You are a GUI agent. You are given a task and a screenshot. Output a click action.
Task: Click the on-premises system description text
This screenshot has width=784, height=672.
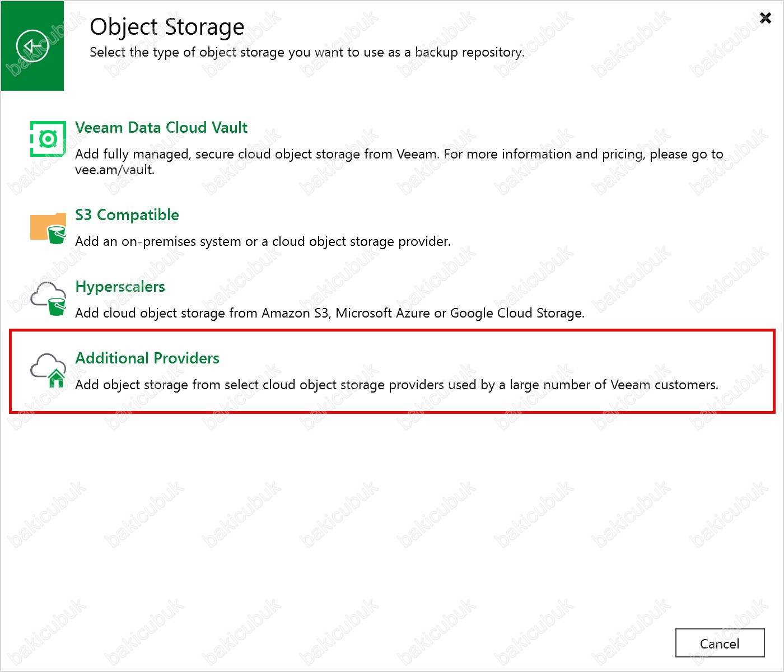(x=263, y=241)
